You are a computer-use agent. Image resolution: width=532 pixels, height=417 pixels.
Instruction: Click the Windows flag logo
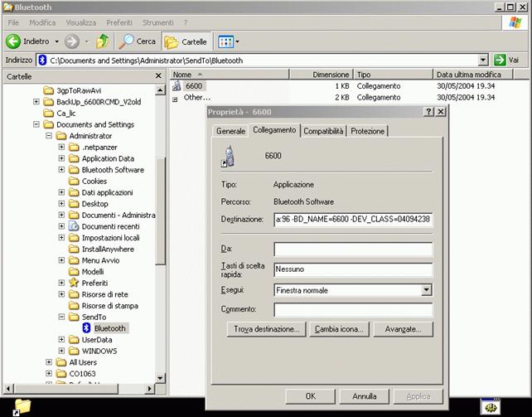515,22
